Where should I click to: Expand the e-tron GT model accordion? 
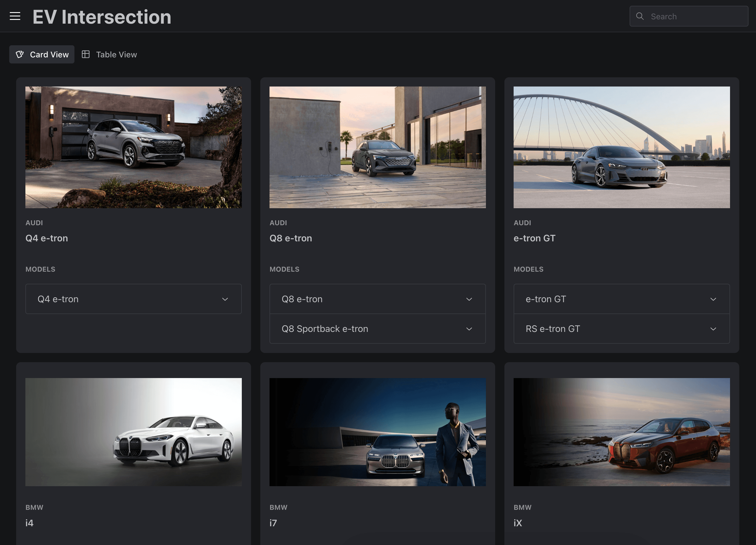pyautogui.click(x=621, y=299)
